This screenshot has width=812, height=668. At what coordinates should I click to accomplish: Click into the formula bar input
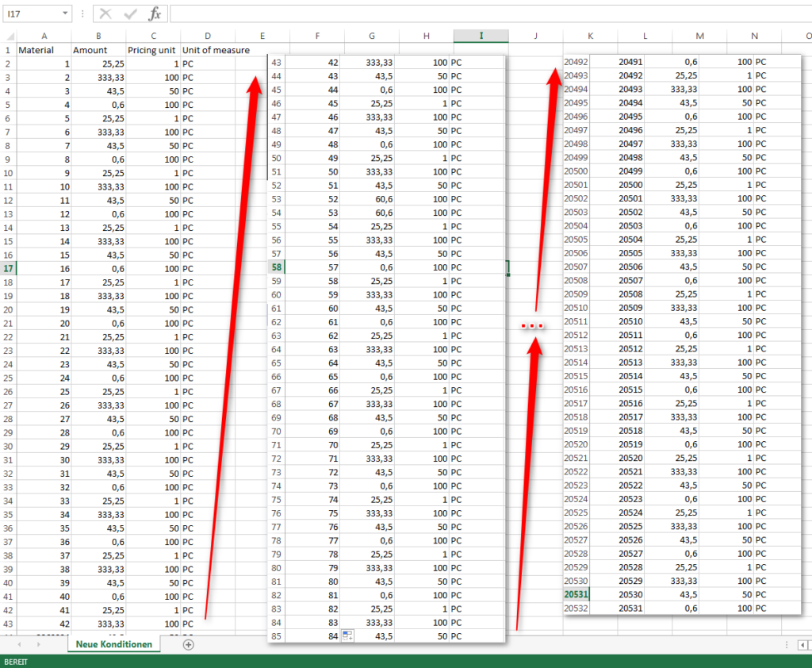(x=491, y=14)
